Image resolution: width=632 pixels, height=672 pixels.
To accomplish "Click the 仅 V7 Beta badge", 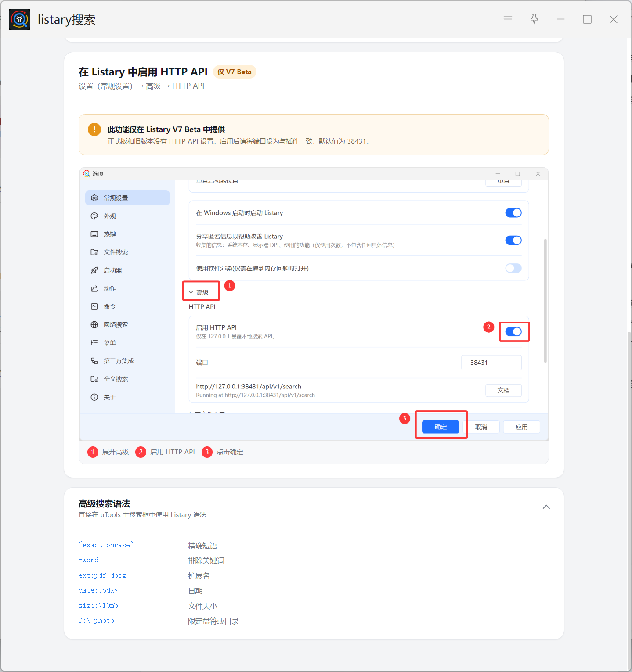I will click(235, 72).
